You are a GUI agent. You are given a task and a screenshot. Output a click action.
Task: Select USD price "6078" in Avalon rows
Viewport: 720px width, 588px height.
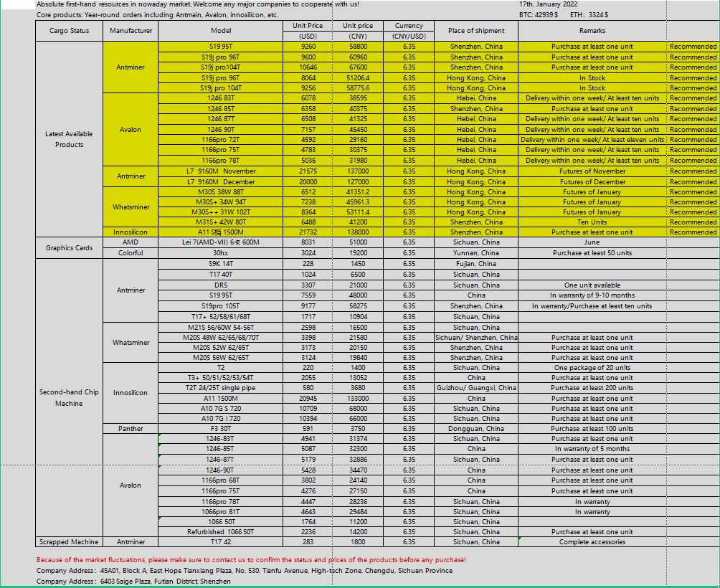tap(308, 98)
